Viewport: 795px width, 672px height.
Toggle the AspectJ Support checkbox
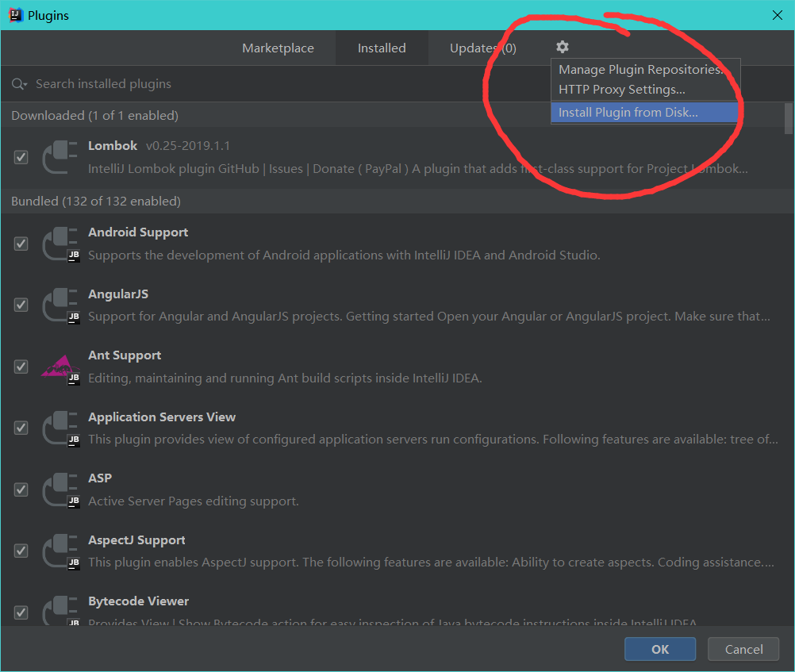point(21,551)
